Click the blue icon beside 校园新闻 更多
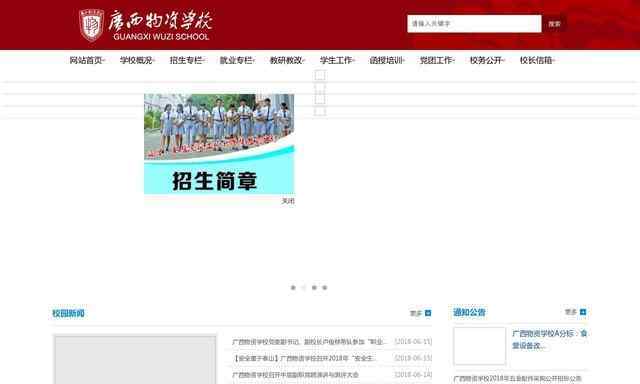Screen dimensions: 640x384 tap(428, 313)
